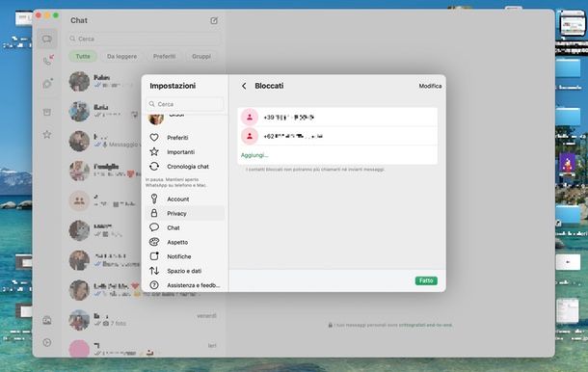Open Aspetto settings

(x=185, y=242)
